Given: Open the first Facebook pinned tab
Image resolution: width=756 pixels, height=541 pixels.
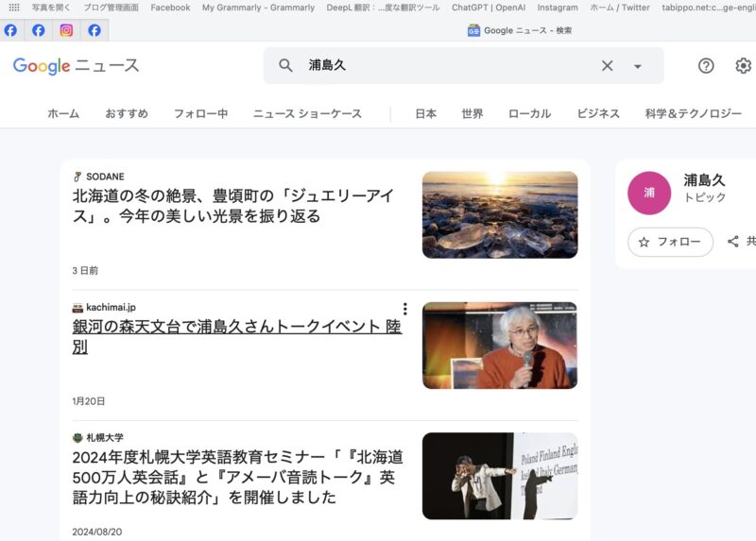Looking at the screenshot, I should [10, 30].
